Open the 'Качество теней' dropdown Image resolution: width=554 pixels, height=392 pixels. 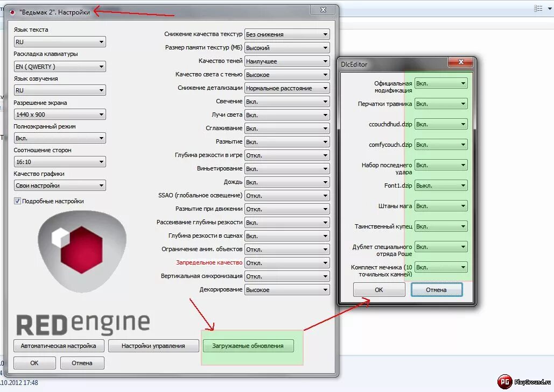[287, 61]
